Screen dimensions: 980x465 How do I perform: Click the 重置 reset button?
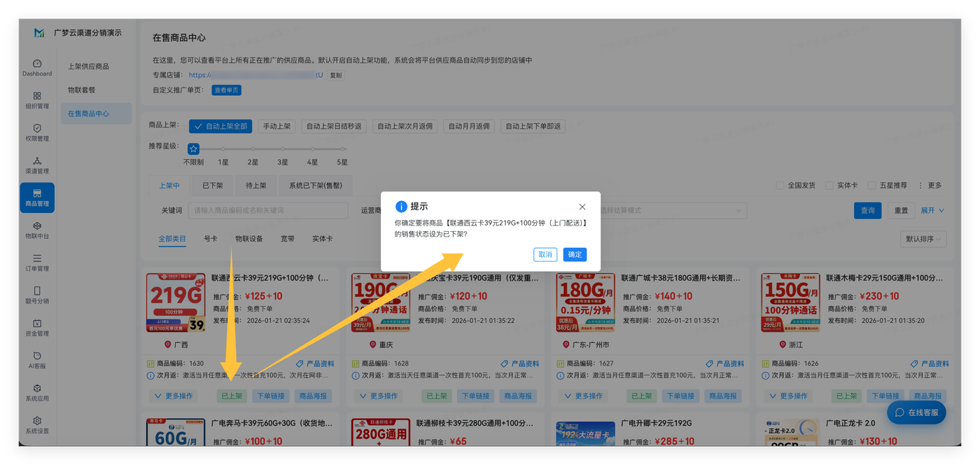click(902, 211)
